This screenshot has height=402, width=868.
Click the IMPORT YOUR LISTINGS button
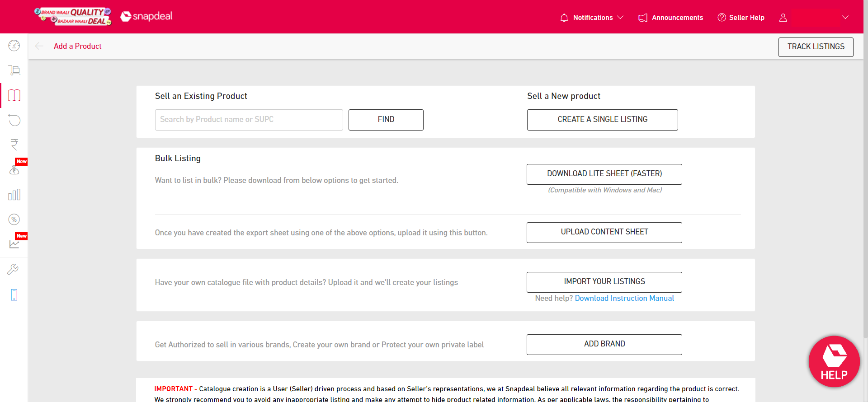[x=604, y=282]
